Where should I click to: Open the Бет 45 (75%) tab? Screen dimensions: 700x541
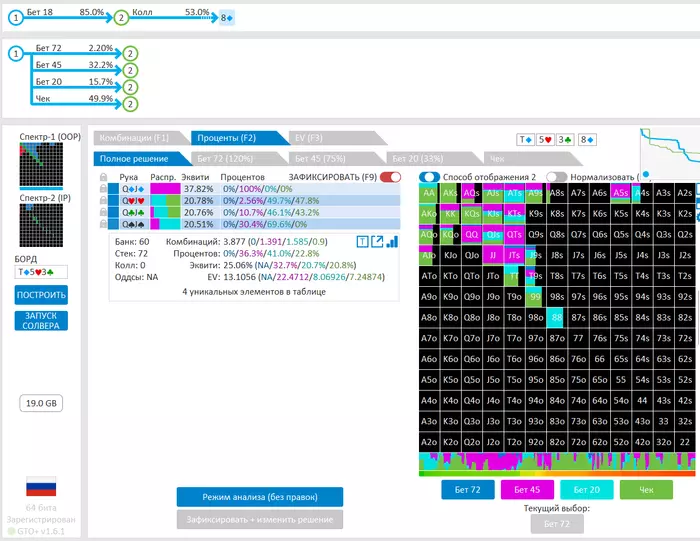[319, 158]
